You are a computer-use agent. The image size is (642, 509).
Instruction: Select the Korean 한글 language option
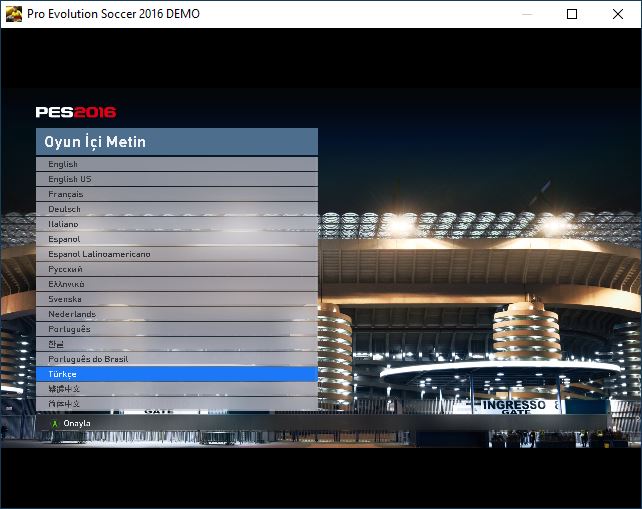177,344
